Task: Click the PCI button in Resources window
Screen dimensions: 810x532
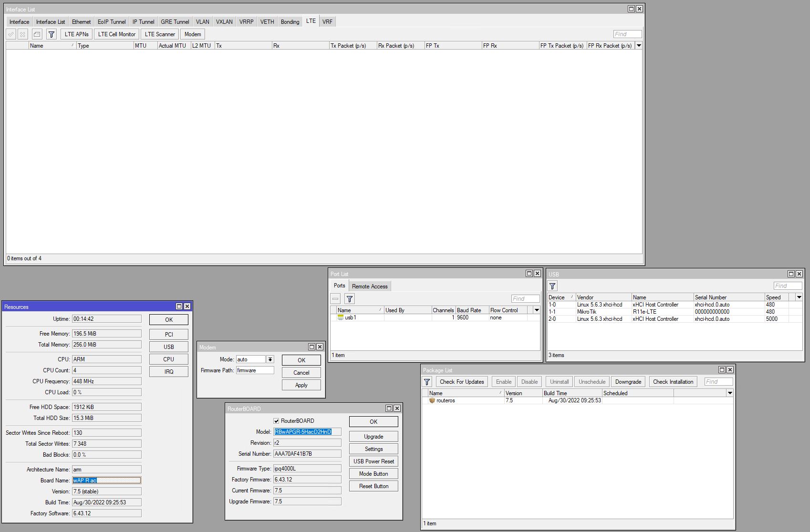Action: click(169, 335)
